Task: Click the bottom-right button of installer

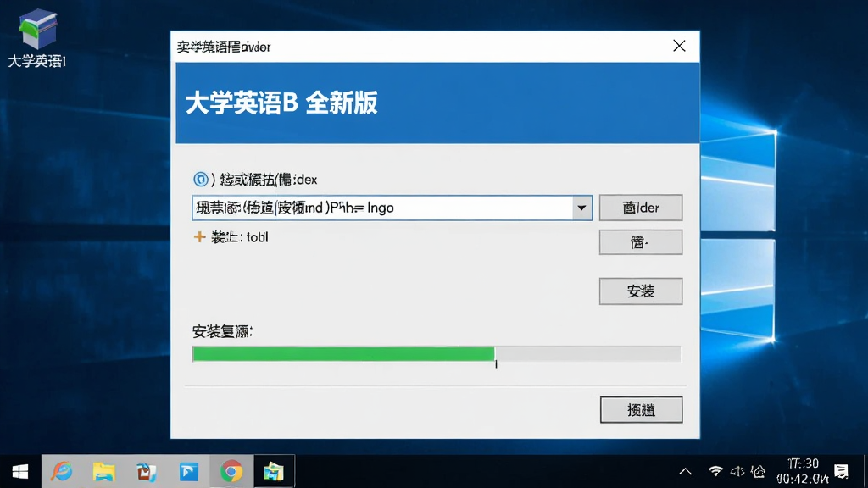Action: [641, 410]
